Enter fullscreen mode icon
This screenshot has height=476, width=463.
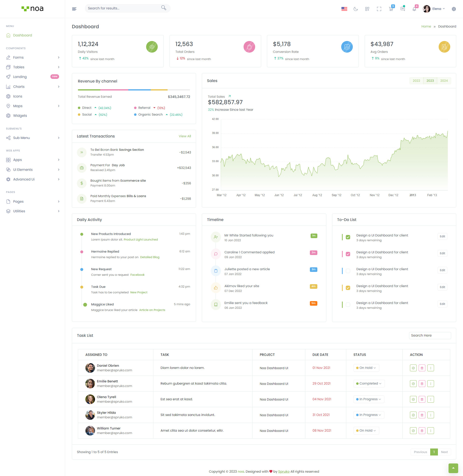(379, 9)
